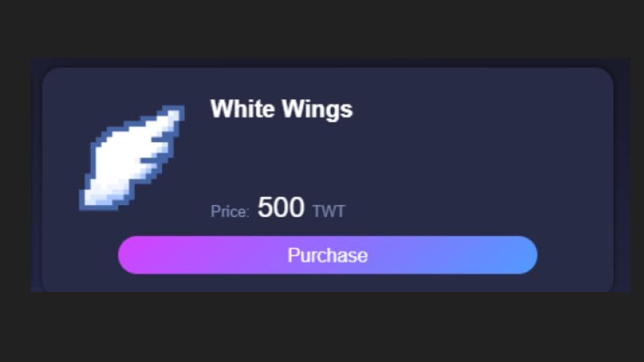Click the word "White" in the title
Image resolution: width=644 pixels, height=362 pixels.
[243, 109]
